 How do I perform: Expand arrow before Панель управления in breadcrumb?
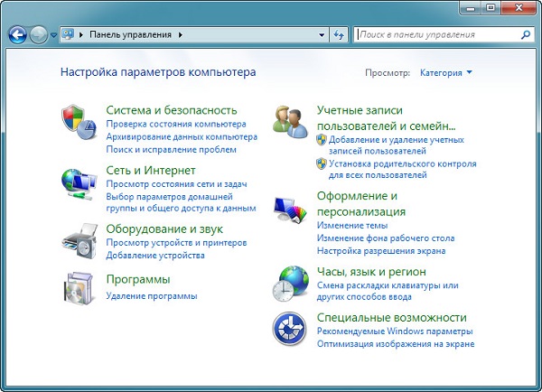pyautogui.click(x=81, y=34)
